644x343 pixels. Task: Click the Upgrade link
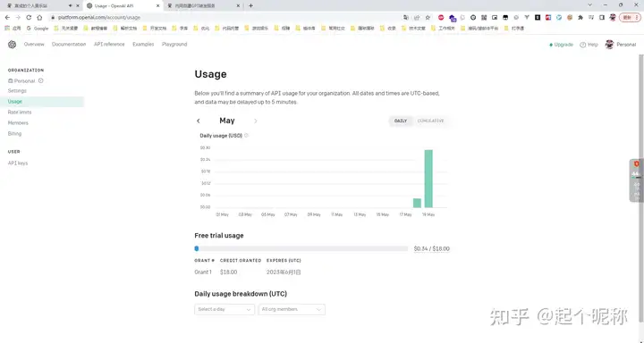(561, 45)
